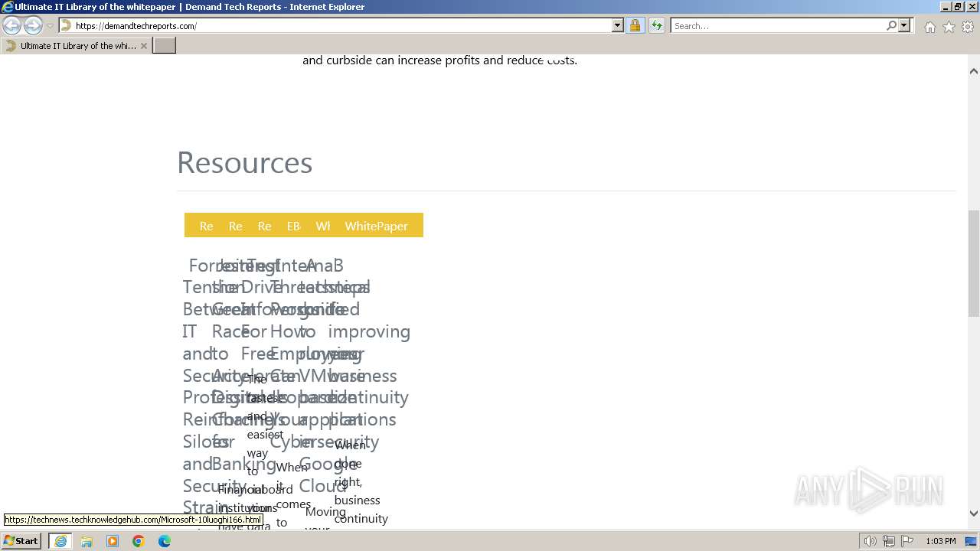980x551 pixels.
Task: Minimize the Internet Explorer window
Action: pos(946,7)
